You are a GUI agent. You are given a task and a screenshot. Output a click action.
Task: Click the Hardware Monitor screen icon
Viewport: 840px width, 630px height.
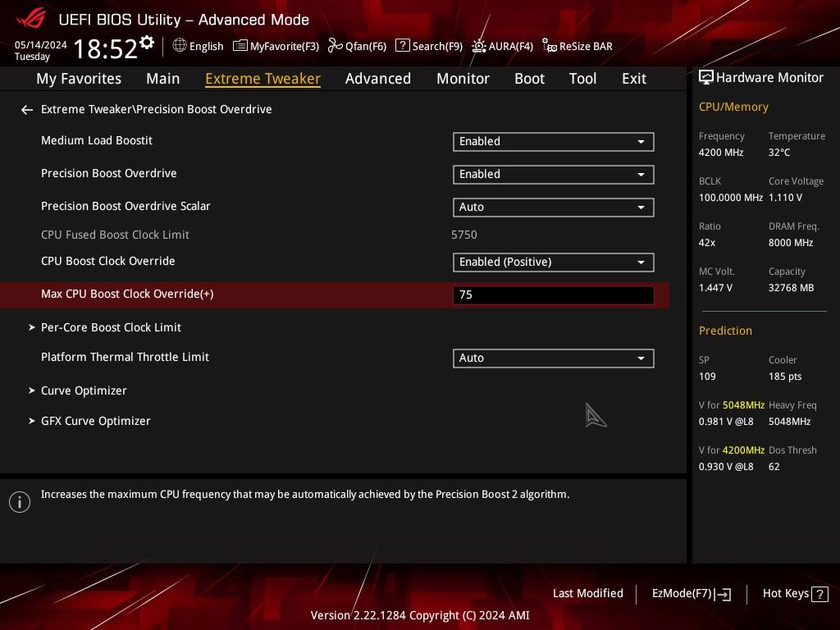tap(706, 78)
